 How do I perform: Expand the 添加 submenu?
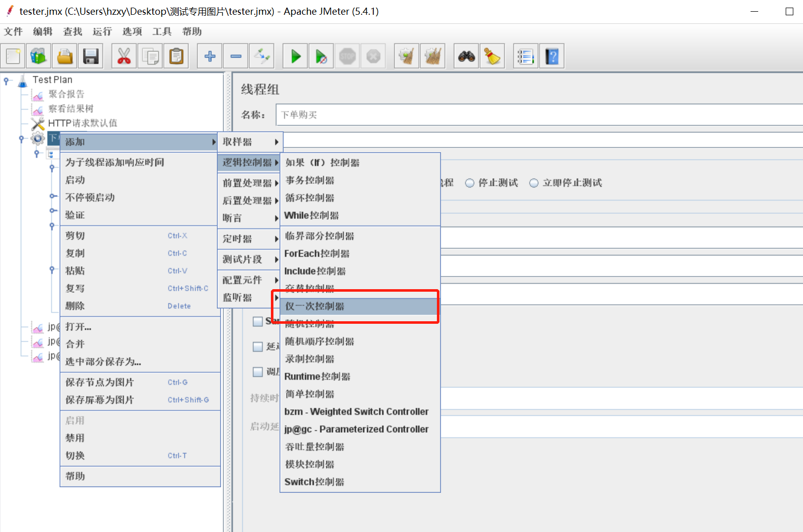[139, 142]
